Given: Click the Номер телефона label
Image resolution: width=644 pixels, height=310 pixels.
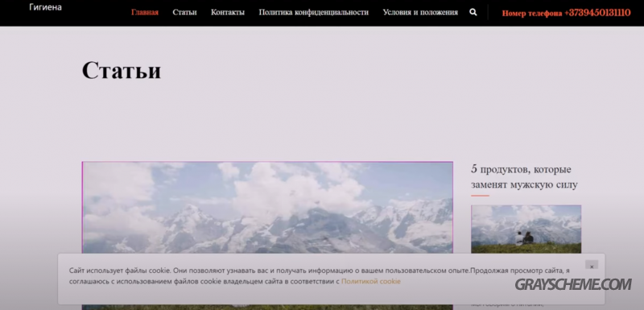Looking at the screenshot, I should (x=532, y=13).
